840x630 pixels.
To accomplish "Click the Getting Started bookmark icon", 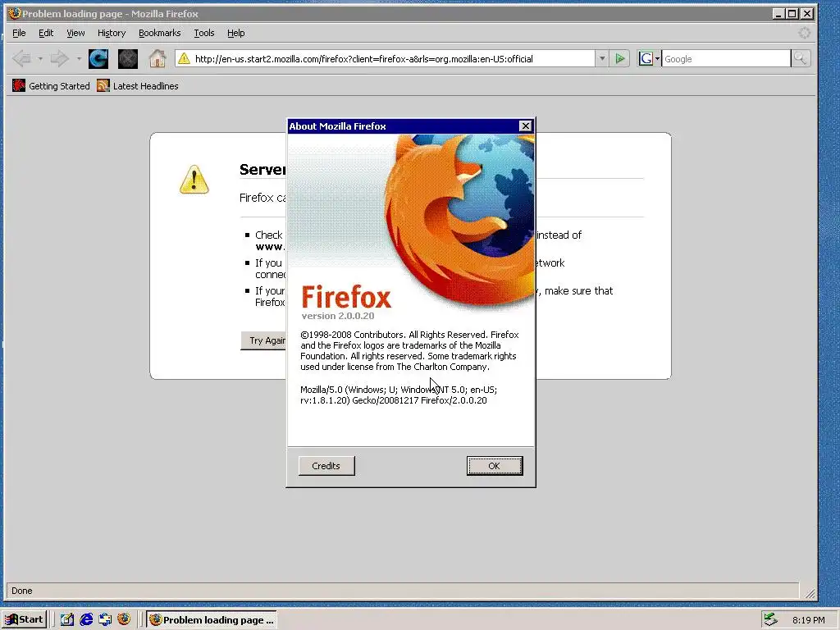I will [x=19, y=85].
